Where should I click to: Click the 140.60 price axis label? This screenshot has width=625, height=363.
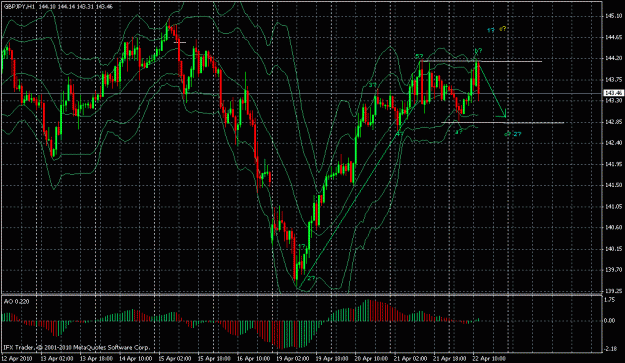point(613,228)
